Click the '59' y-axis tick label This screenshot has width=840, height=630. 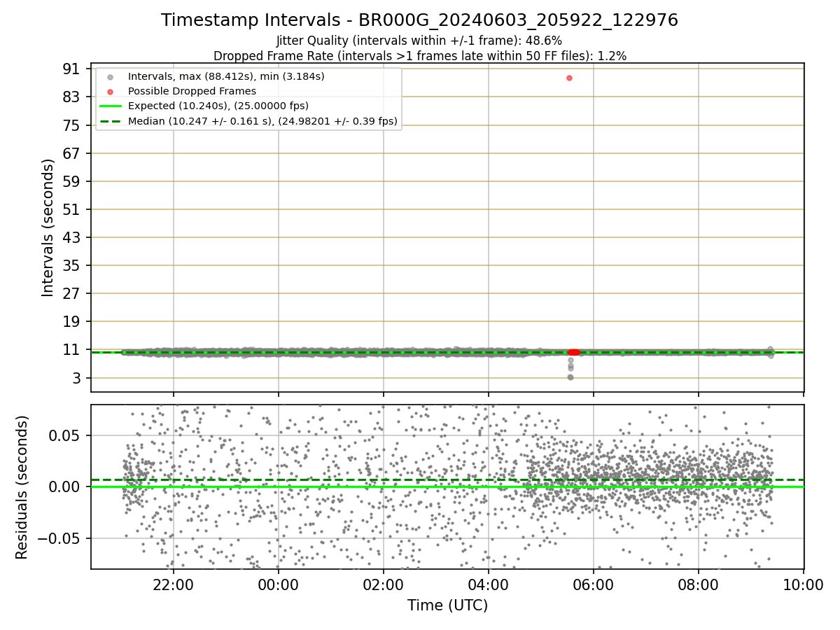(x=71, y=181)
